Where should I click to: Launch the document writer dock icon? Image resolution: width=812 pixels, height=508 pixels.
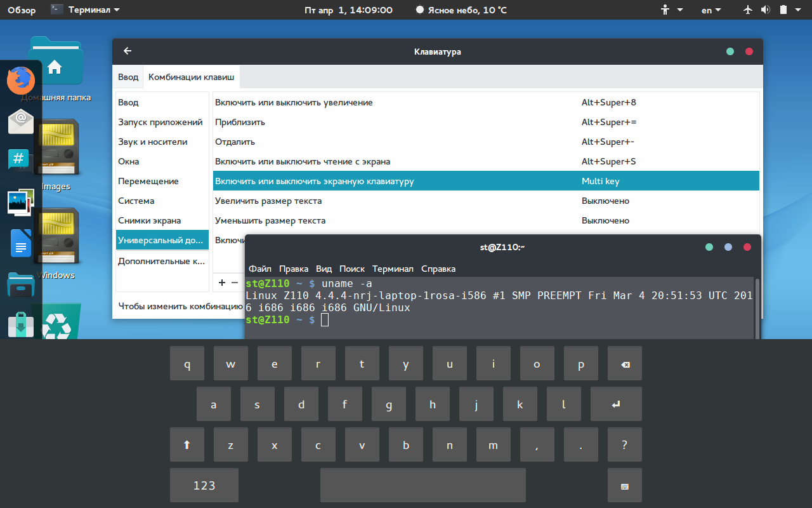coord(20,243)
